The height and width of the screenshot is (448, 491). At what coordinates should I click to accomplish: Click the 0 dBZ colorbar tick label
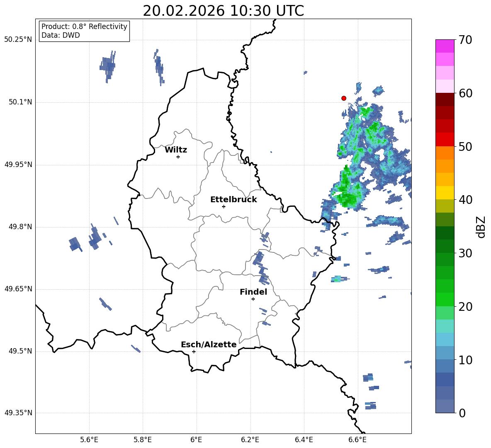click(x=462, y=413)
